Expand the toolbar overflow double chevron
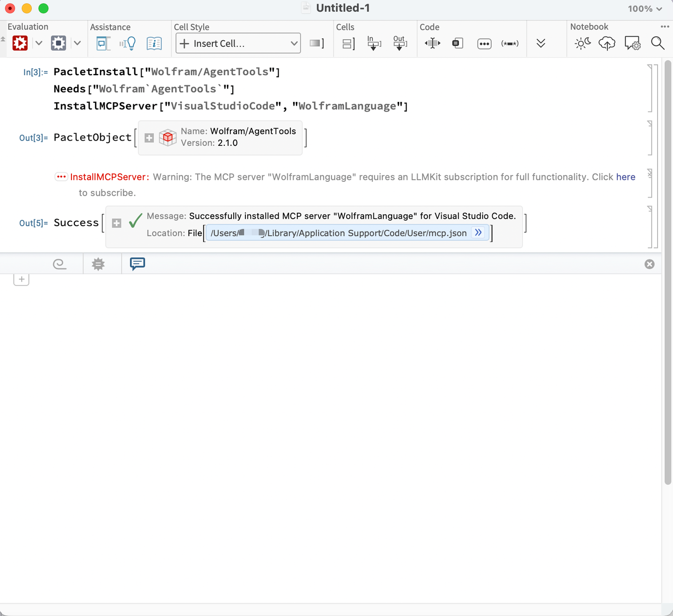 tap(541, 43)
